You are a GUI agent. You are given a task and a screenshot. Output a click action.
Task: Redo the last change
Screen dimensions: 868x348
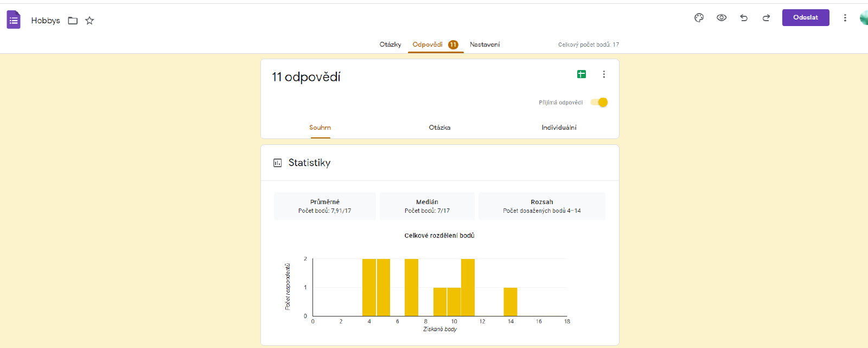tap(766, 18)
